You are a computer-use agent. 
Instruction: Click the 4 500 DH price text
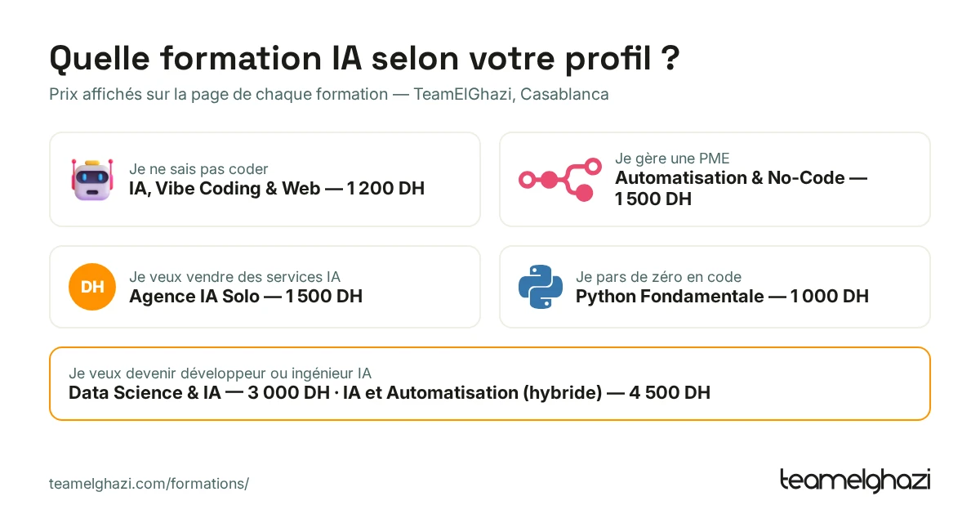(x=670, y=393)
